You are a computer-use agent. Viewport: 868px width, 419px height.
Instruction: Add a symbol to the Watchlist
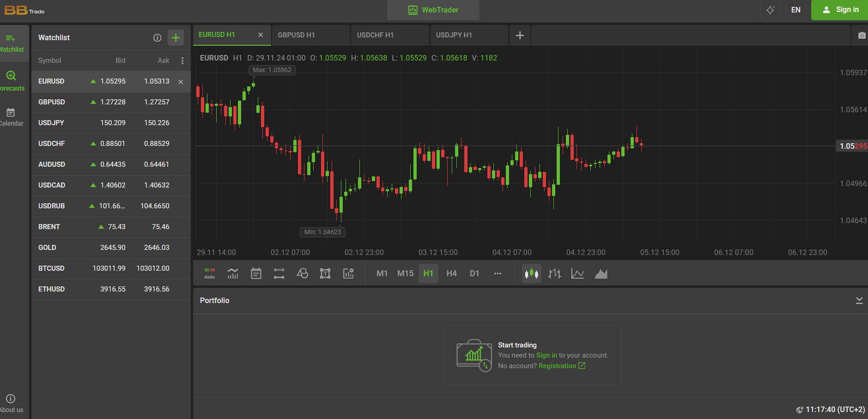[x=176, y=38]
